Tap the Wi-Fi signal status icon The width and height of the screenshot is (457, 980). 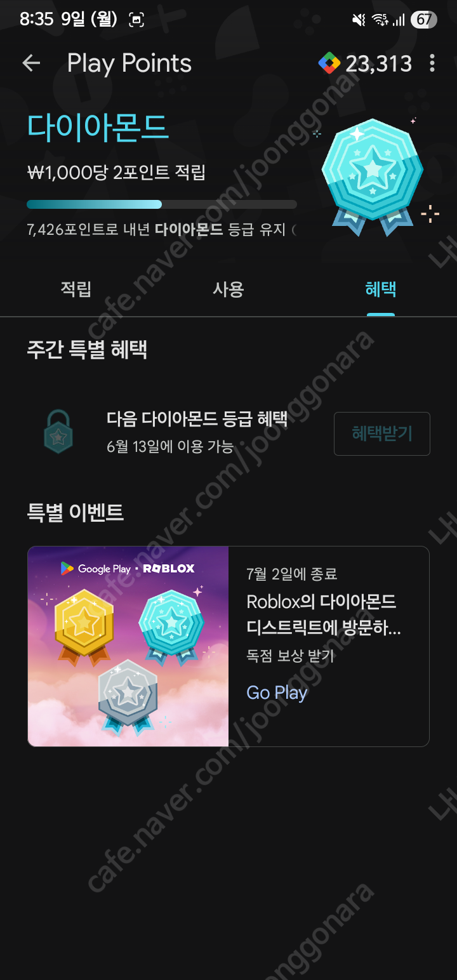point(380,20)
